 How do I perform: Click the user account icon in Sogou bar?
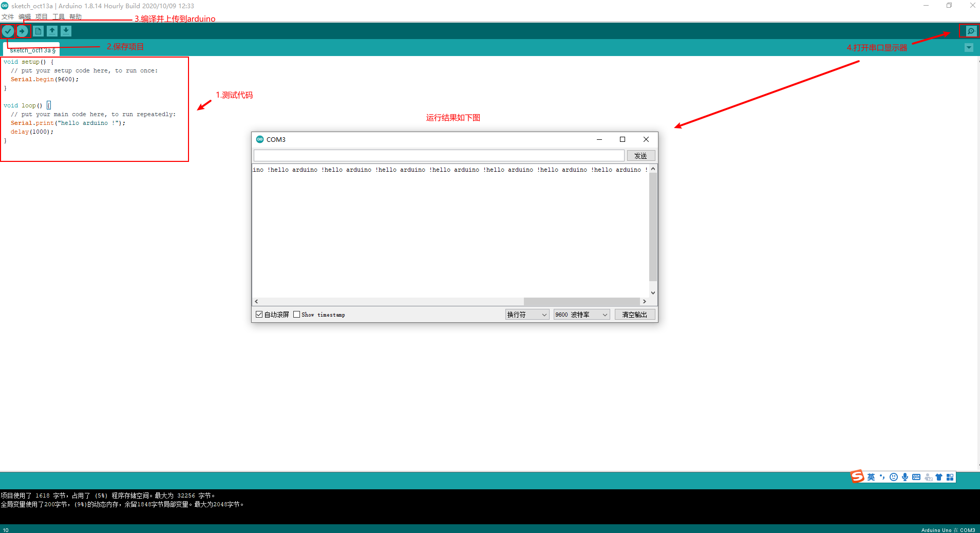[x=928, y=477]
